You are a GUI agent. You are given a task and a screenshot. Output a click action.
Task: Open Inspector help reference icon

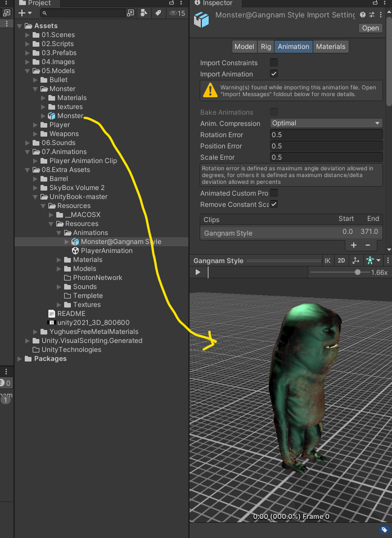[363, 15]
